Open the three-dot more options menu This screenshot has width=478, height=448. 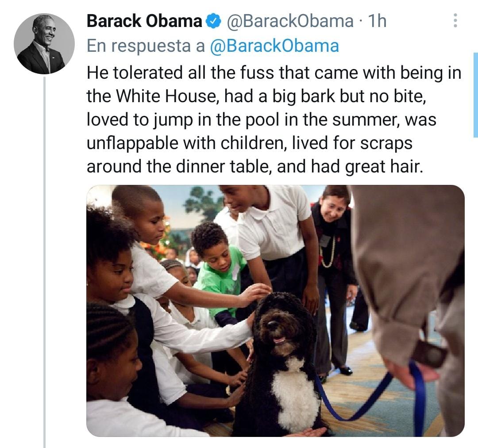tap(456, 20)
